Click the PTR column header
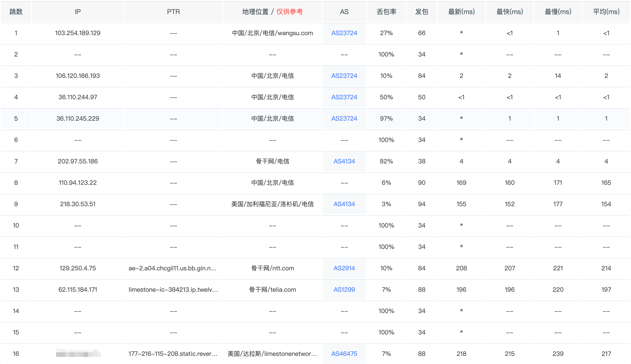Image resolution: width=631 pixels, height=364 pixels. pos(173,12)
